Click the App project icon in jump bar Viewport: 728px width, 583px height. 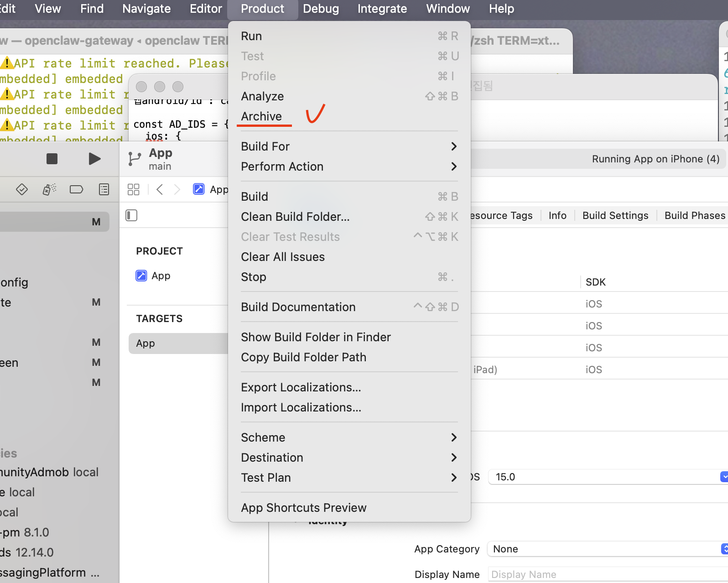coord(199,189)
